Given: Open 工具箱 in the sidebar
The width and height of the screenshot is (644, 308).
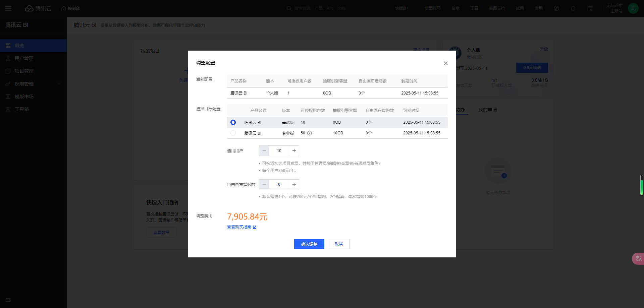Looking at the screenshot, I should [x=34, y=109].
